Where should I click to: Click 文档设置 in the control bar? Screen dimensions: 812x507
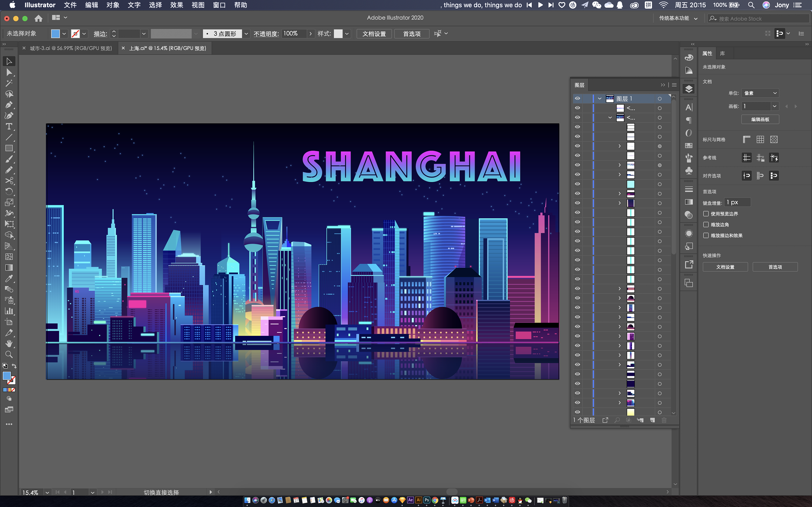tap(374, 34)
